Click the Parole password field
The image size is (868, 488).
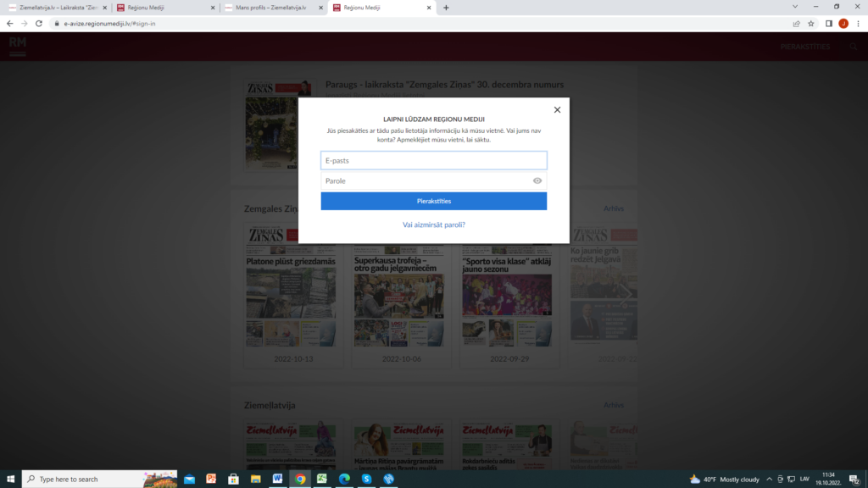tap(426, 181)
